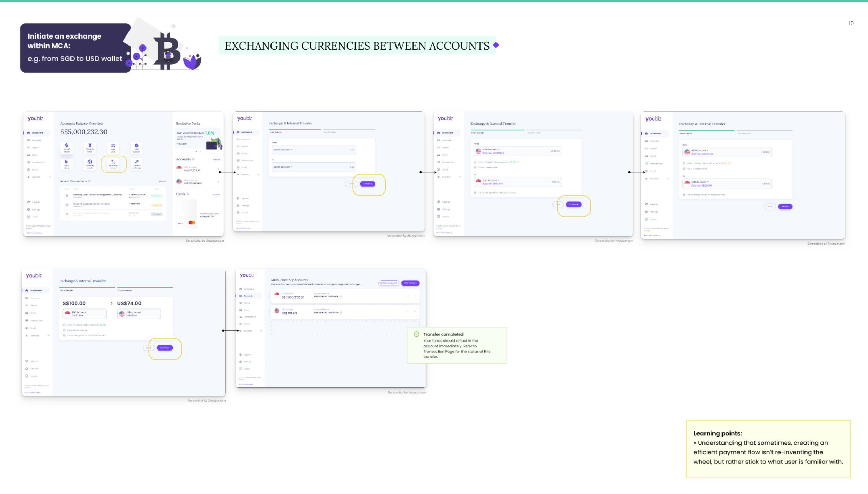Click View all beside dashboard Cards heading
The image size is (868, 494).
click(x=216, y=195)
